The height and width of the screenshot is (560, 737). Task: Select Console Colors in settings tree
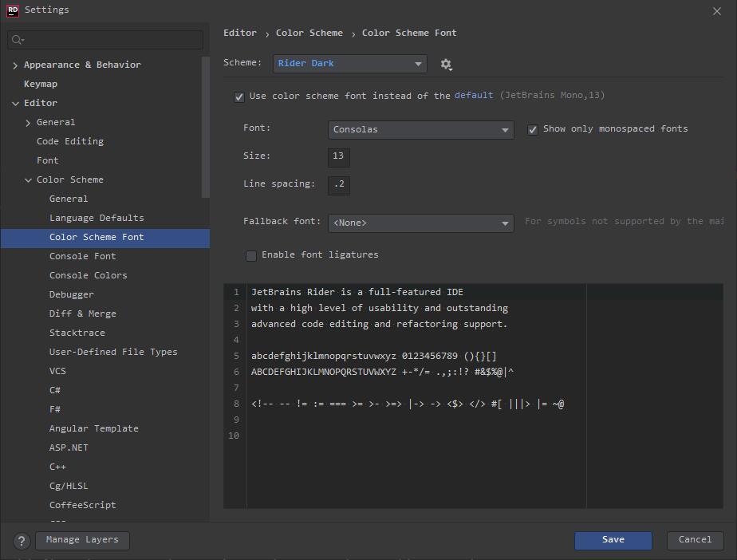[88, 275]
